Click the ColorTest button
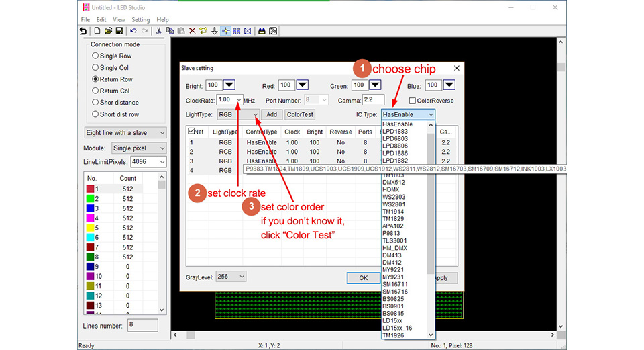 click(300, 114)
